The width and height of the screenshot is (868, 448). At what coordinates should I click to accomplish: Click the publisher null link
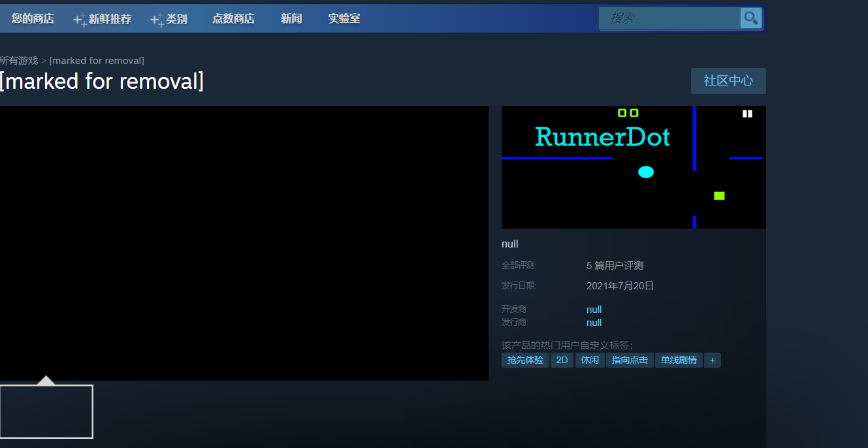594,323
